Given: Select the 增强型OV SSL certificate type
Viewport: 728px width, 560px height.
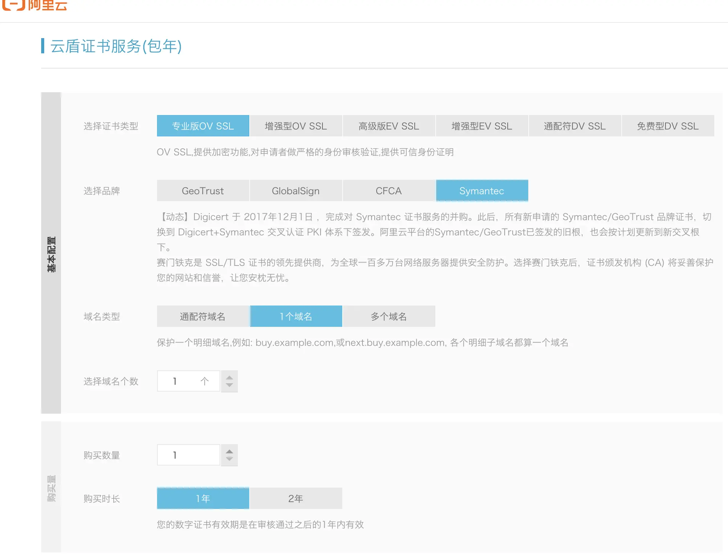Looking at the screenshot, I should [296, 126].
